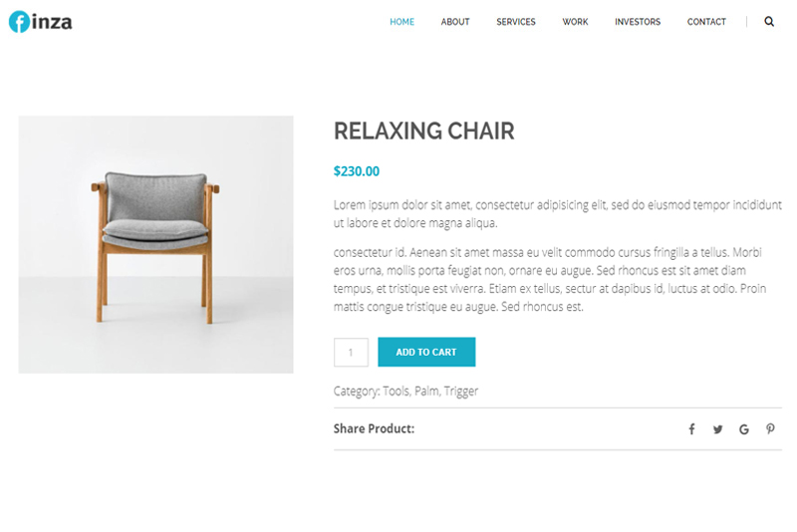Open the Palm category link
797x532 pixels.
coord(426,392)
